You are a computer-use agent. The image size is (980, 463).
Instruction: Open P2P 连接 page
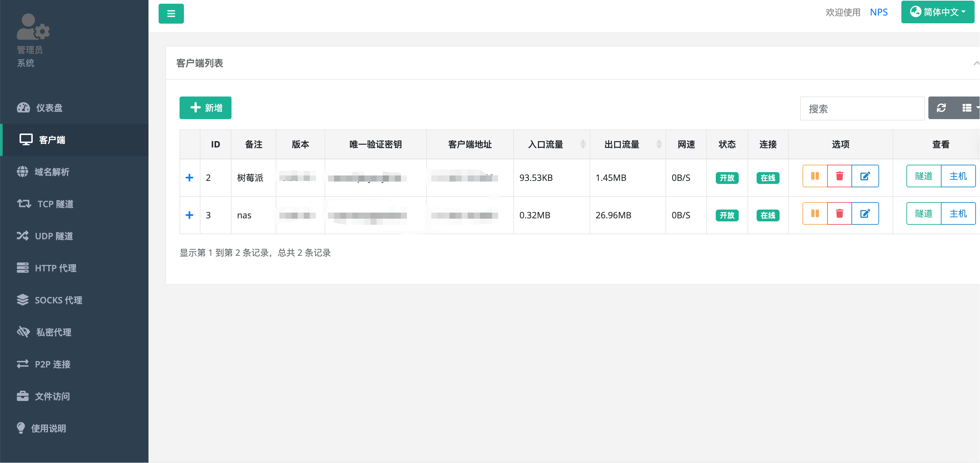[74, 364]
